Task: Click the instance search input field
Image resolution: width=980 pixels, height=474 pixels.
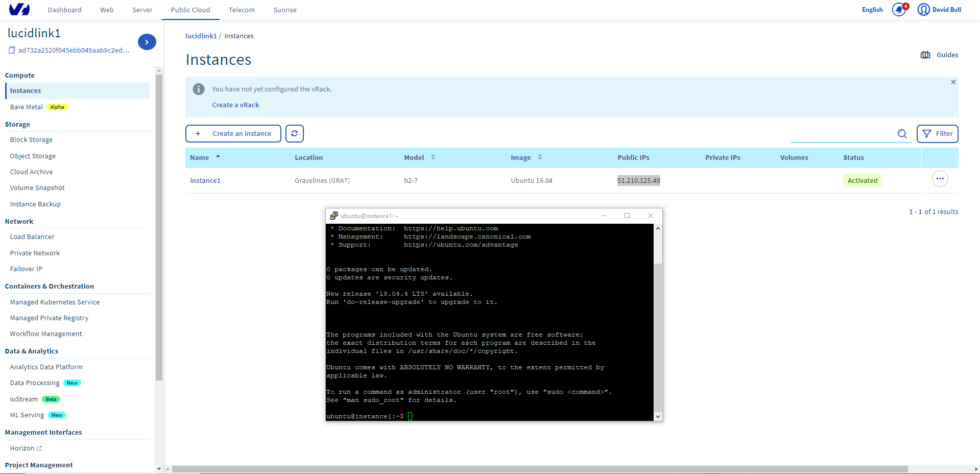Action: point(843,134)
